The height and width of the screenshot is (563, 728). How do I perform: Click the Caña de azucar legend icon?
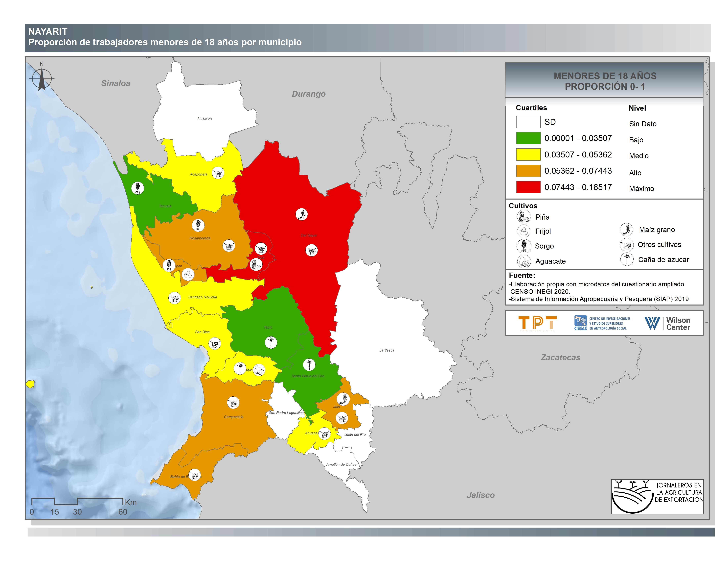point(627,259)
